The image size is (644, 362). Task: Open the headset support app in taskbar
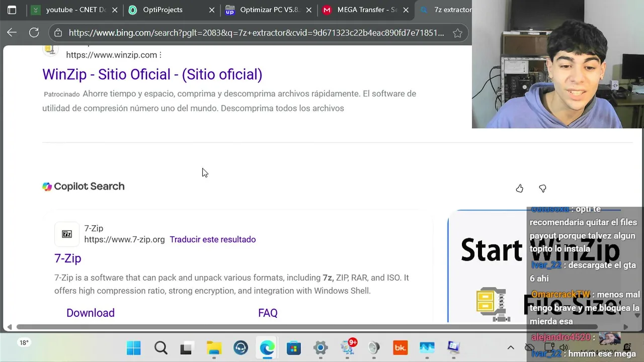(x=240, y=347)
